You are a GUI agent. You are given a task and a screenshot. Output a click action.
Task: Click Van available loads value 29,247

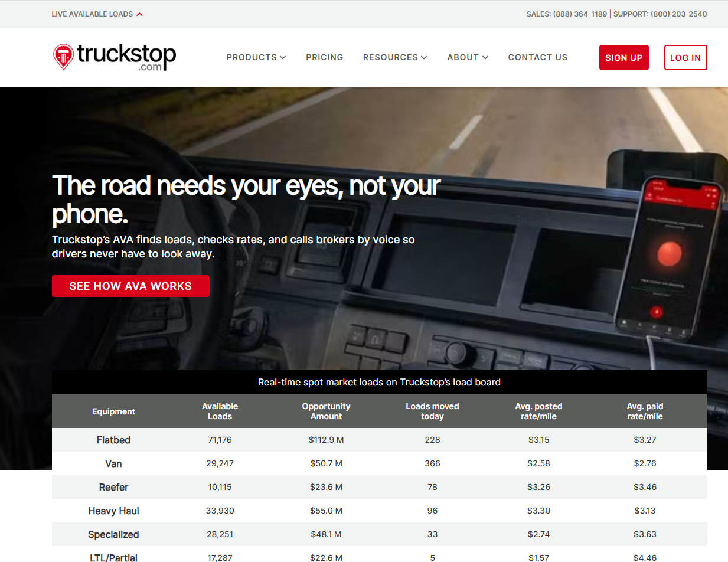click(x=220, y=463)
